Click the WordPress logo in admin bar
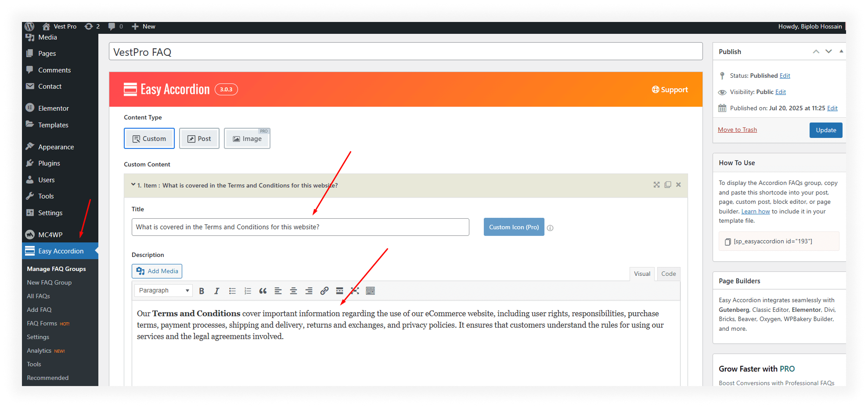868x408 pixels. coord(29,26)
